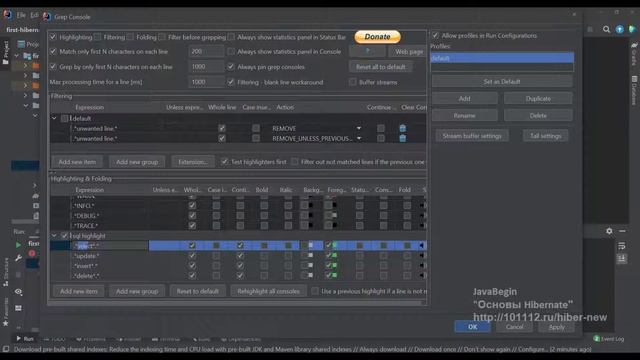
Task: Open the Event Log tab
Action: (609, 339)
